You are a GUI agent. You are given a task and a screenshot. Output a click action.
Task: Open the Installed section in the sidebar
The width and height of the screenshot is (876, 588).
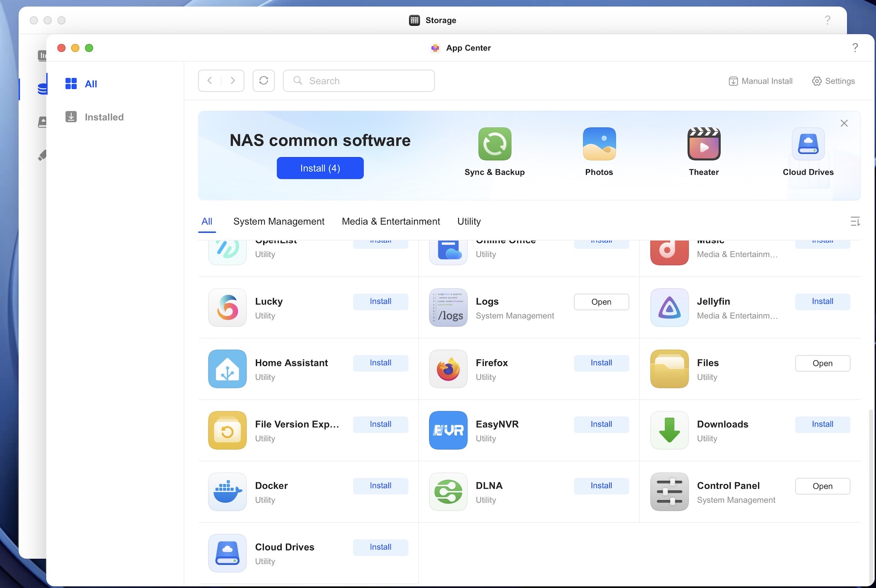coord(104,117)
